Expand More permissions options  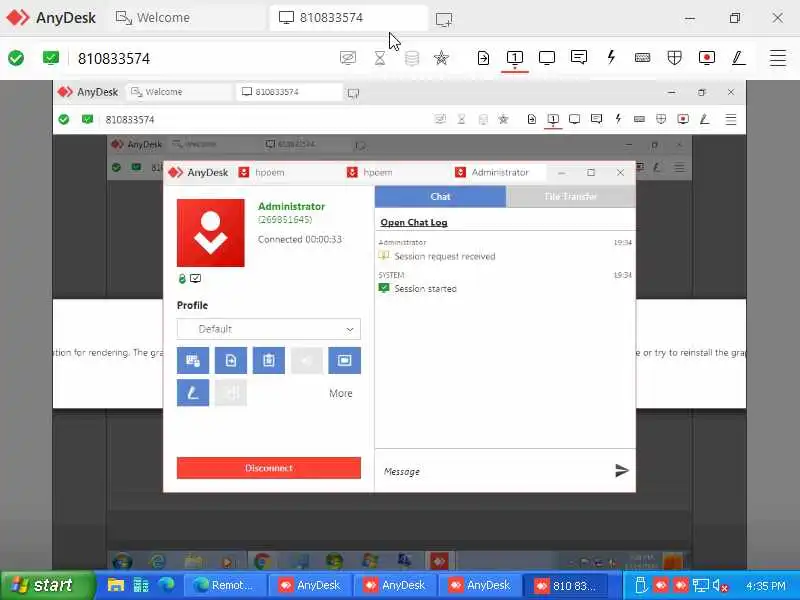click(340, 393)
